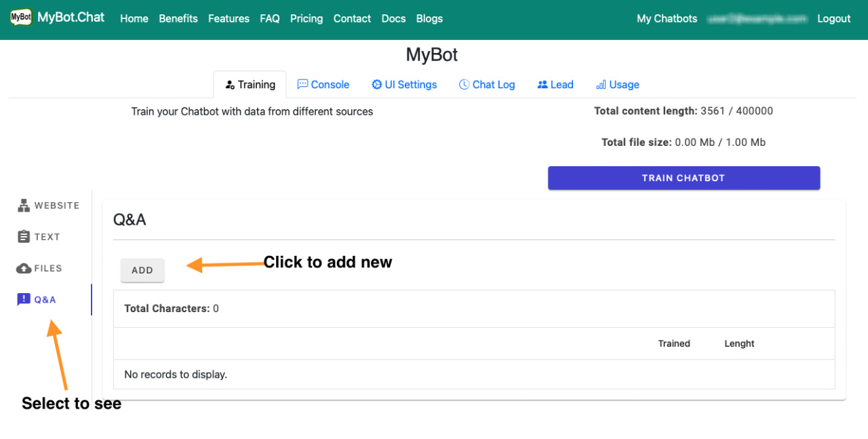Go to My Chatbots
Viewport: 868px width, 439px height.
coord(667,19)
